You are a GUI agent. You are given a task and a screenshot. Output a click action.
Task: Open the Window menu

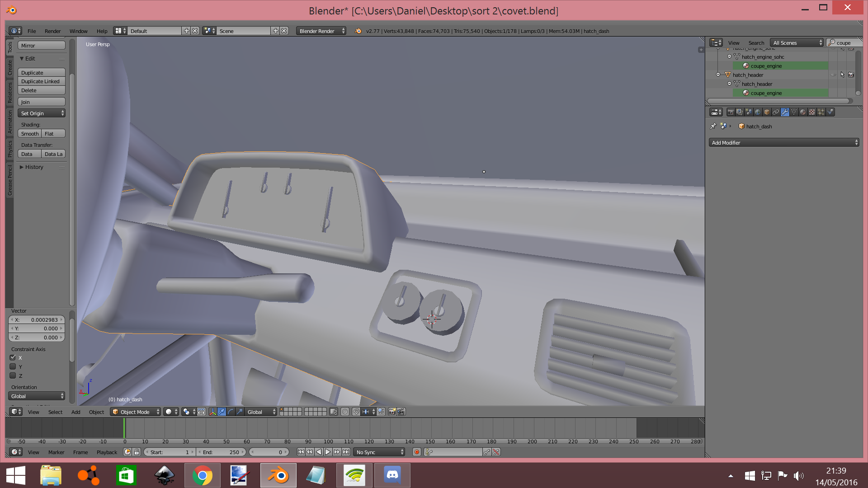point(78,31)
